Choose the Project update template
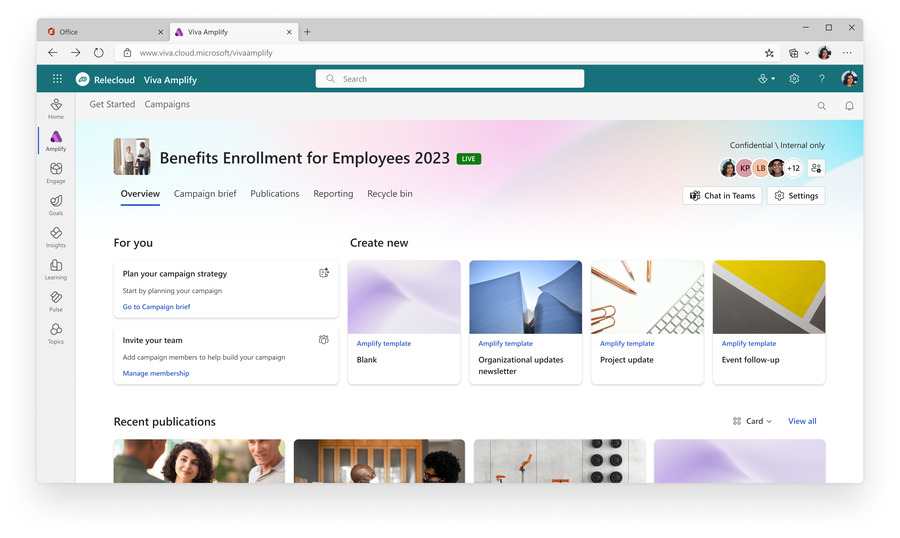Viewport: 900px width, 538px height. click(x=647, y=322)
